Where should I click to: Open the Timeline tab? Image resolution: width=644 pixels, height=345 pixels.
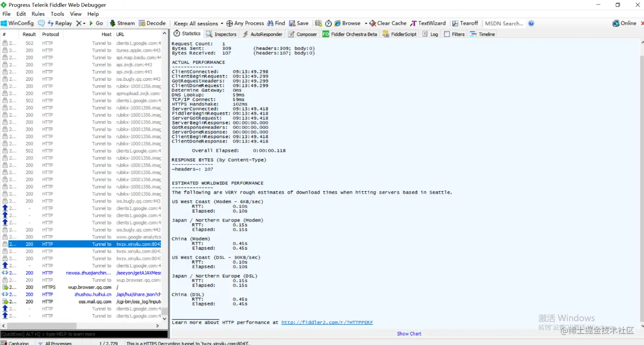482,34
